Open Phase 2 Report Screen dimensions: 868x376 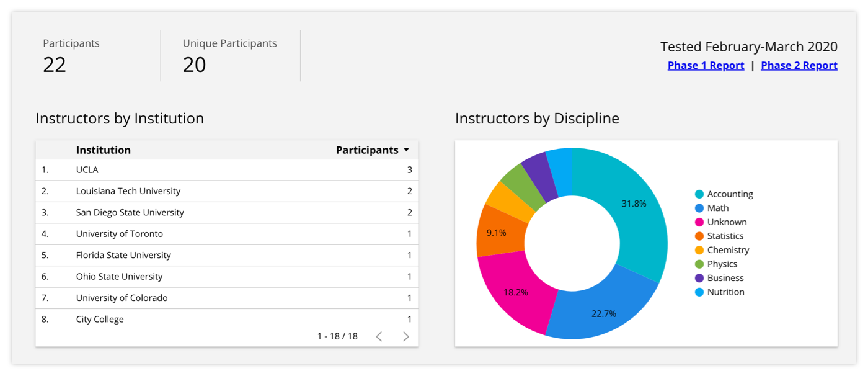(799, 65)
